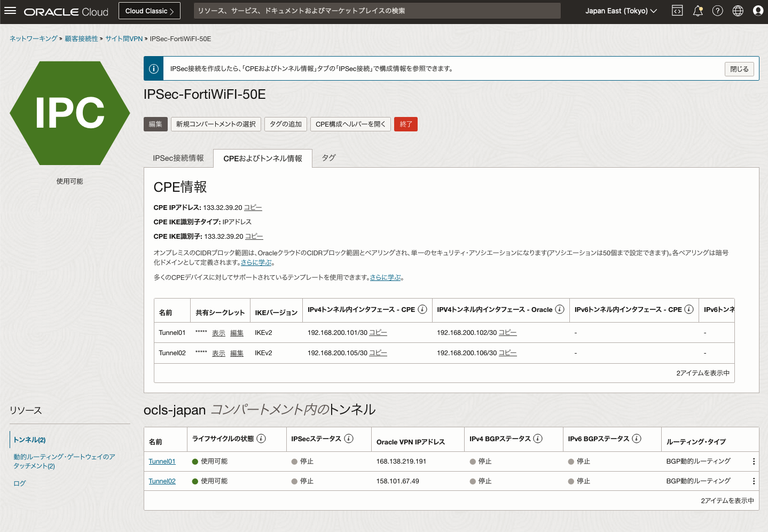Image resolution: width=768 pixels, height=532 pixels.
Task: Click the red 終了 button
Action: coord(406,124)
